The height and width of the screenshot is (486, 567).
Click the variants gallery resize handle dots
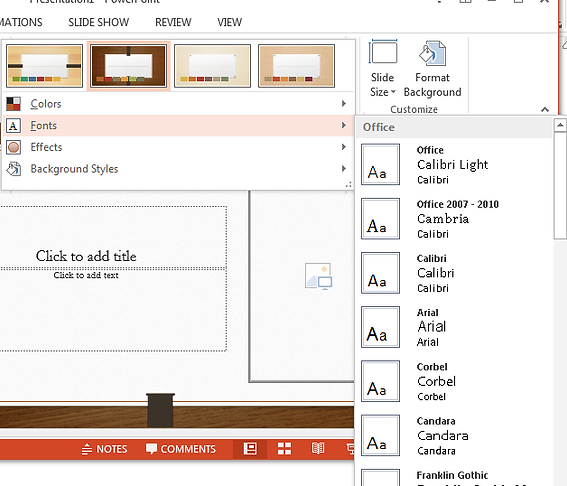click(x=348, y=185)
